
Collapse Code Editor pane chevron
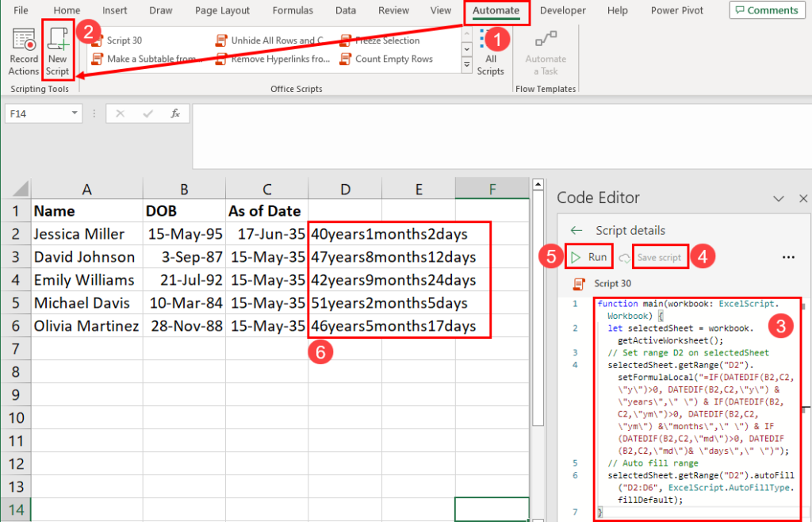779,198
